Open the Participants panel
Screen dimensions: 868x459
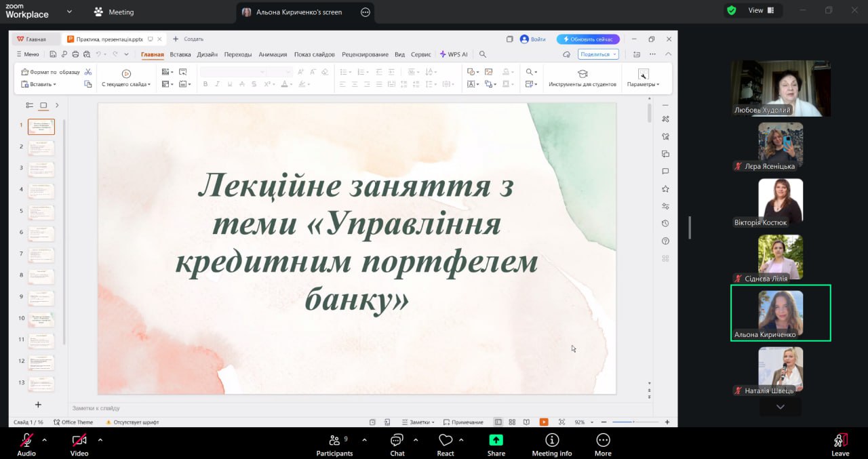click(334, 441)
